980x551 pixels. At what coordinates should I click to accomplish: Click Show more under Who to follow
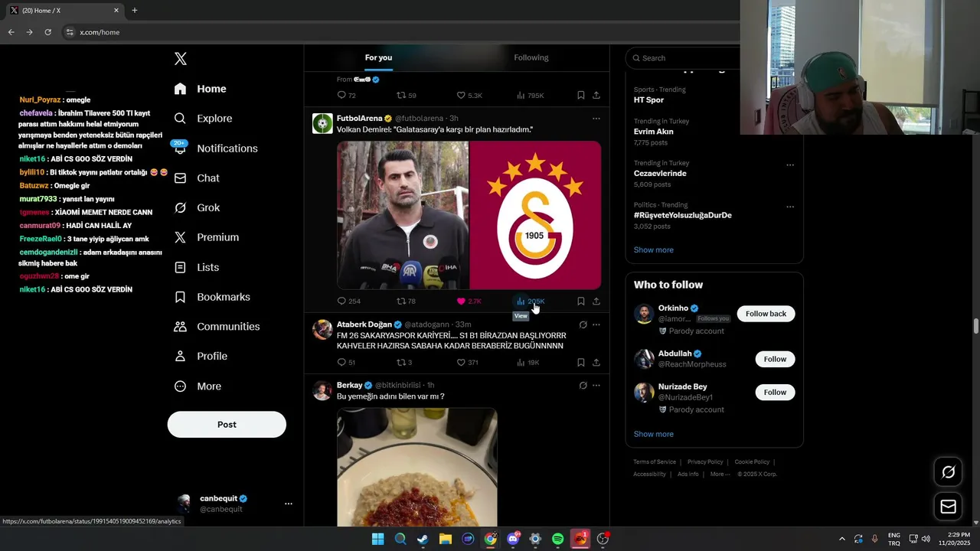pyautogui.click(x=653, y=434)
